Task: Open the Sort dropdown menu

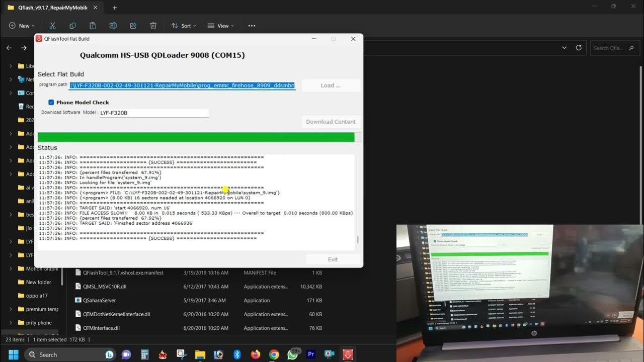Action: (x=183, y=26)
